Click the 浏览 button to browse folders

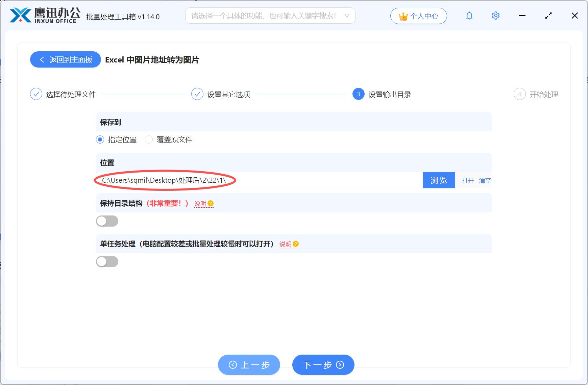point(439,180)
